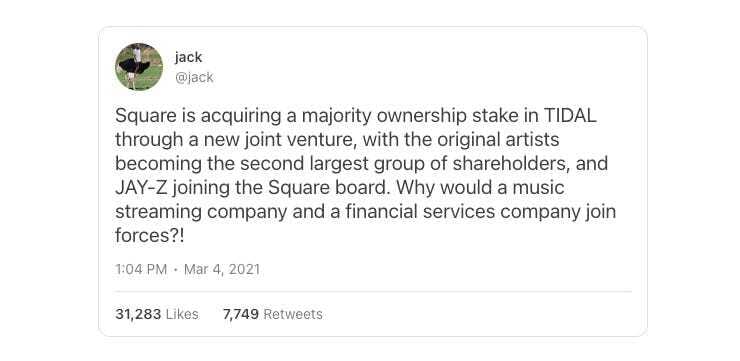Click JAY-Z in the tweet text
The image size is (740, 361).
(140, 187)
